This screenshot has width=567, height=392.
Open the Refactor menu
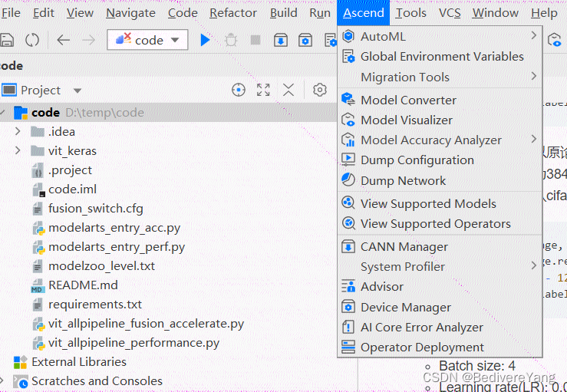point(233,13)
